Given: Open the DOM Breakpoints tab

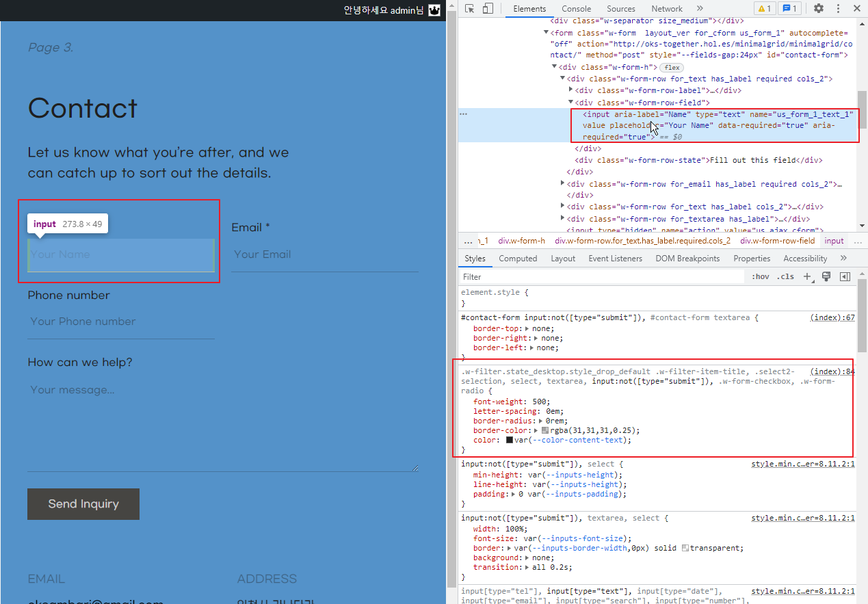Looking at the screenshot, I should click(687, 259).
